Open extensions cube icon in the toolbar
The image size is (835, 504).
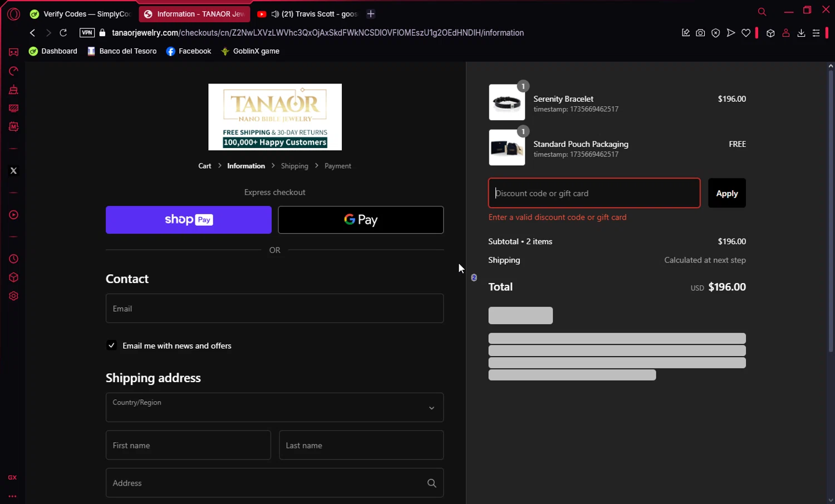click(770, 33)
